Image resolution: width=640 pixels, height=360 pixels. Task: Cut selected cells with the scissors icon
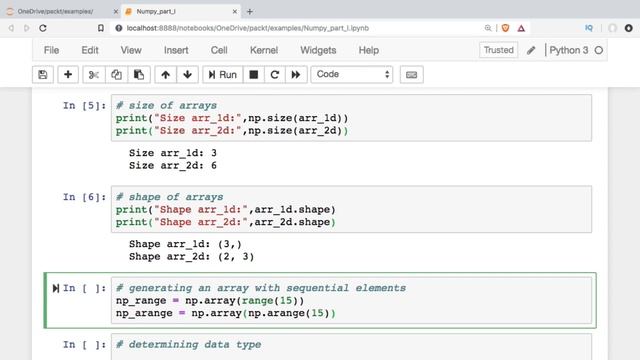coord(94,75)
